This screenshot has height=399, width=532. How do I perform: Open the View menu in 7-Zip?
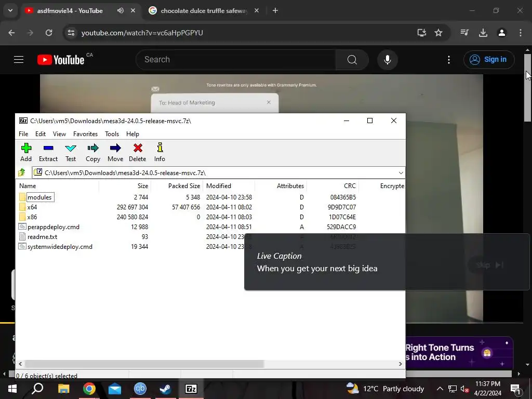(x=59, y=134)
